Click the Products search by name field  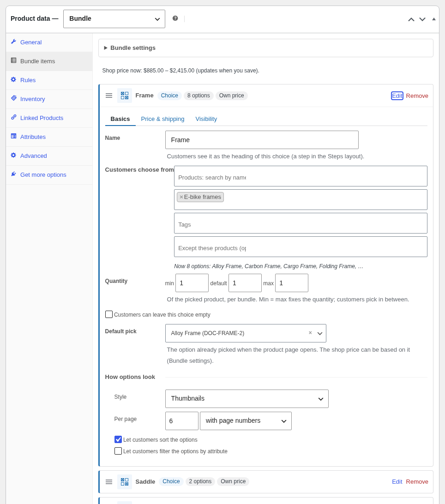pyautogui.click(x=301, y=176)
